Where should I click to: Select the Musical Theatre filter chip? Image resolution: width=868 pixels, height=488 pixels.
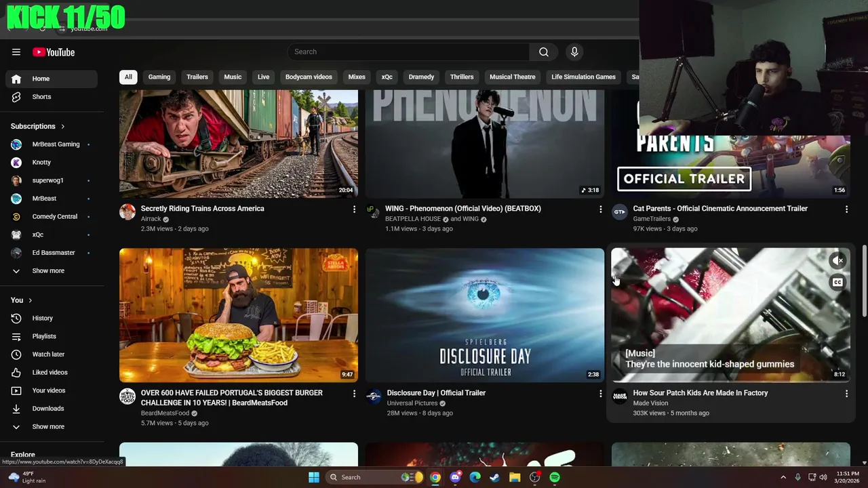click(513, 77)
